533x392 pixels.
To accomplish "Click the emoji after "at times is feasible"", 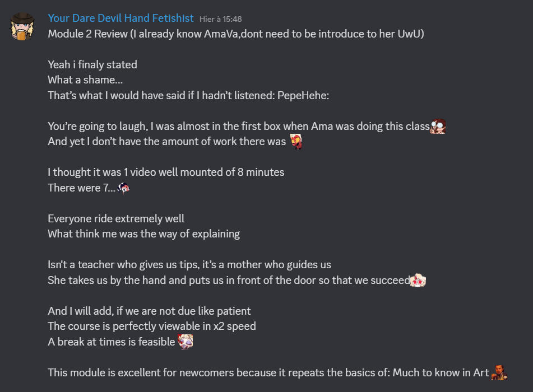I will click(185, 341).
